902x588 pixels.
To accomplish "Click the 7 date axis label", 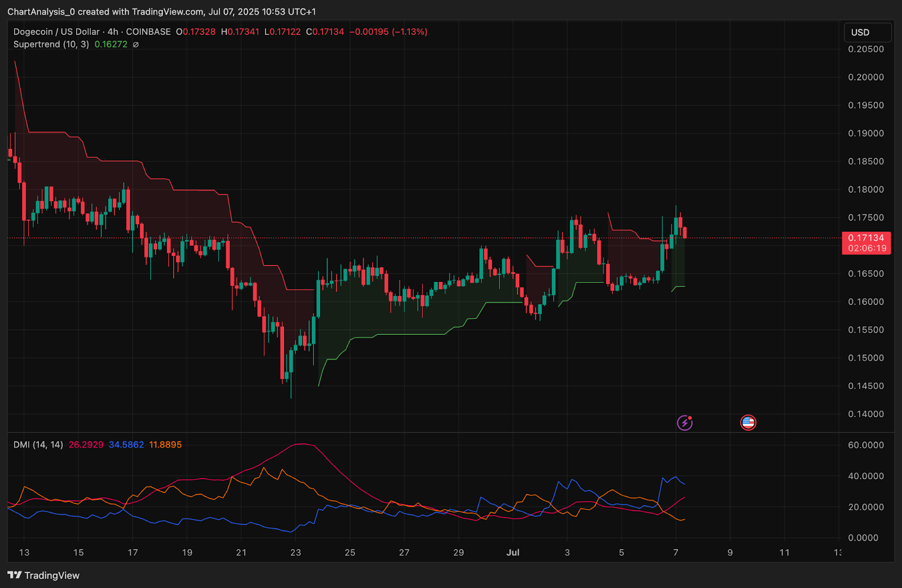I will [675, 552].
